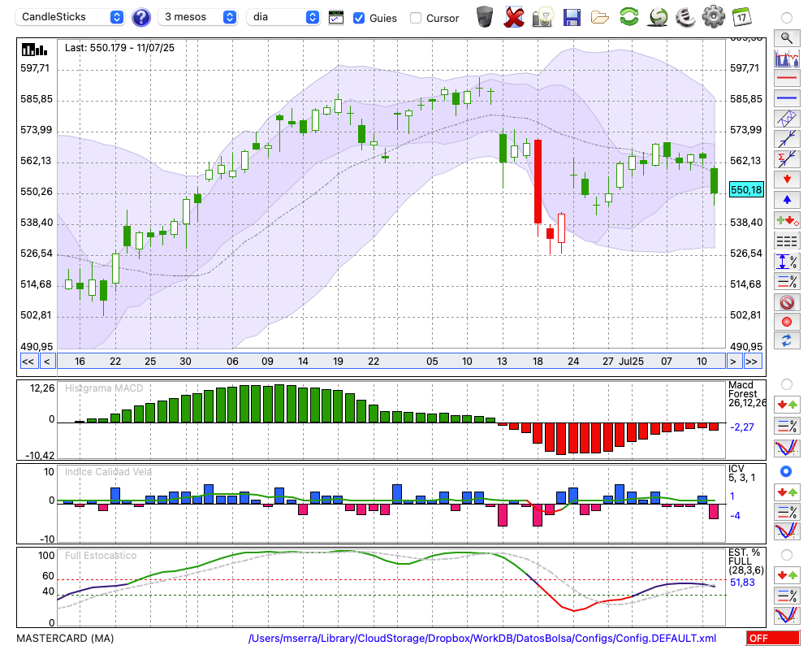Click the green refresh arrows icon

pos(628,16)
